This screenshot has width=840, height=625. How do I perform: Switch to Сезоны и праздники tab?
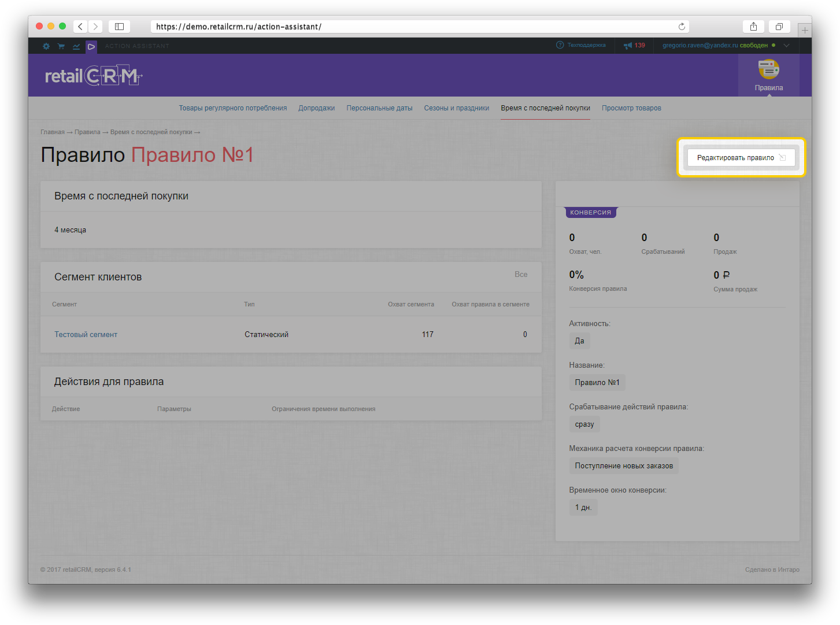tap(456, 108)
